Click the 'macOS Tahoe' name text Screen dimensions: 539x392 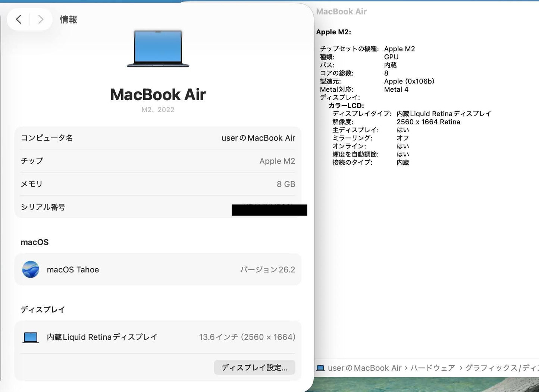pos(73,270)
